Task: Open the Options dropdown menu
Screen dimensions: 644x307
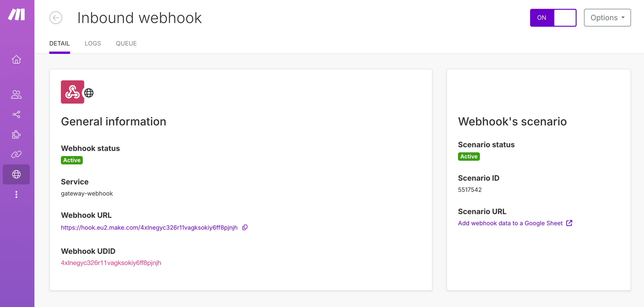Action: [607, 18]
